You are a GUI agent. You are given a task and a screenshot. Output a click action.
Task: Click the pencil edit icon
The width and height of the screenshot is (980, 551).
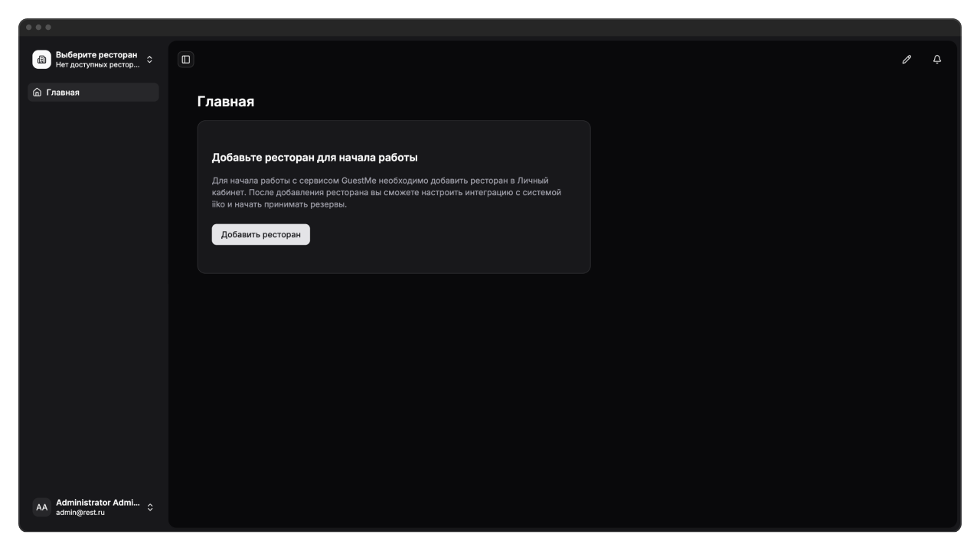point(906,60)
